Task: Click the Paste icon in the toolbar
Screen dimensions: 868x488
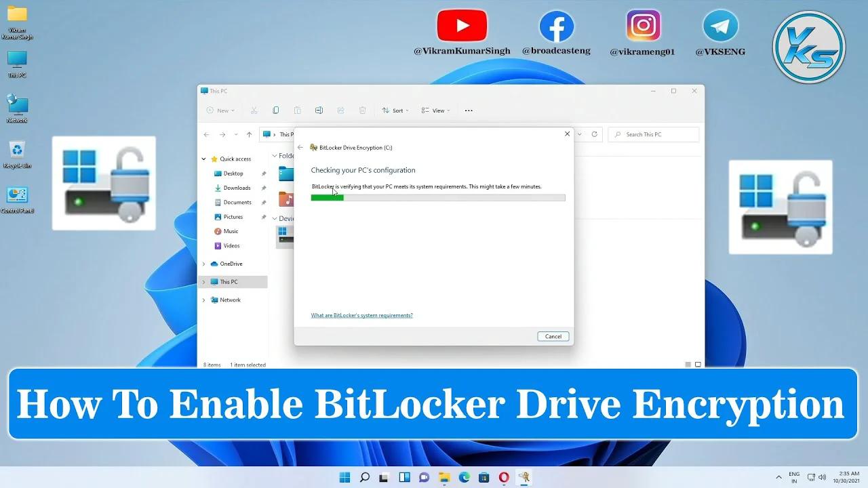Action: [298, 110]
